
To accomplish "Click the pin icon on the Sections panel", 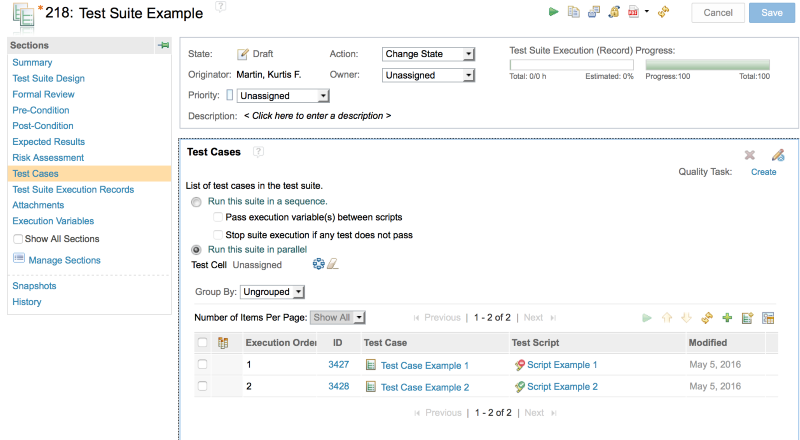I will (x=163, y=45).
